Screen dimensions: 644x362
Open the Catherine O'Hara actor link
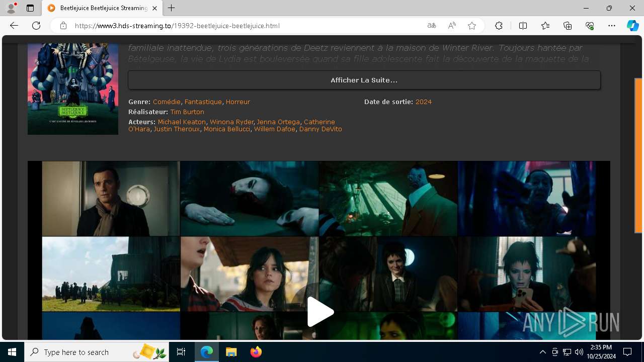[x=319, y=122]
